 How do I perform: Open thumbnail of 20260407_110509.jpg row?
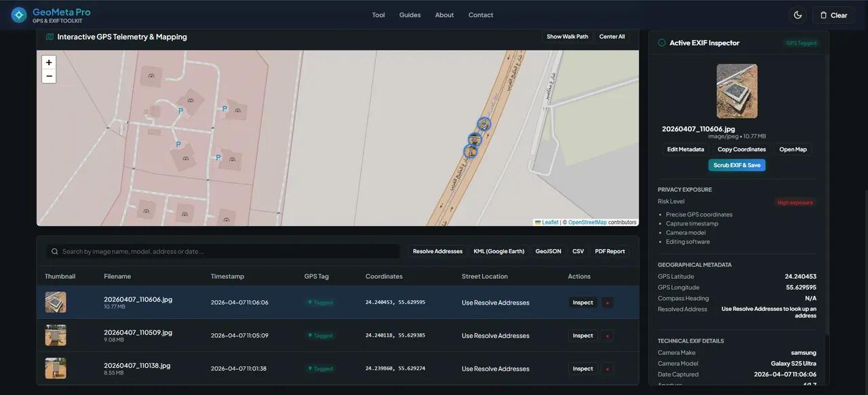pos(56,335)
